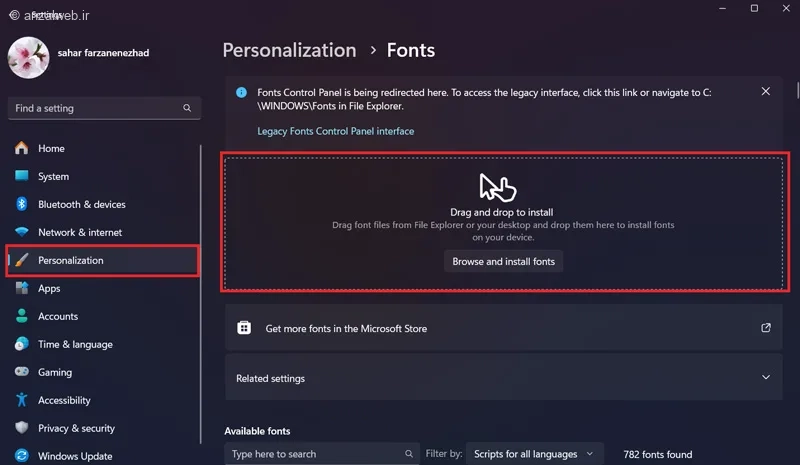This screenshot has height=465, width=800.
Task: Click the Apps icon in sidebar
Action: (21, 288)
